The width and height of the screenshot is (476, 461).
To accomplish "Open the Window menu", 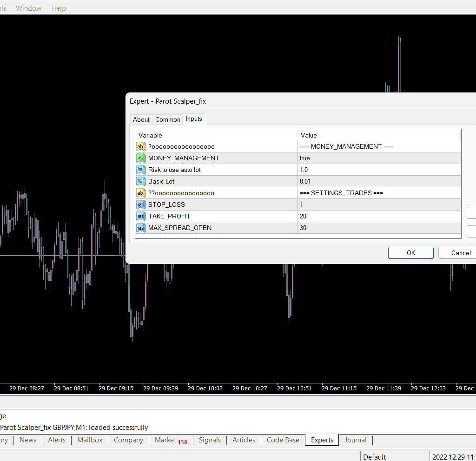I will point(28,8).
